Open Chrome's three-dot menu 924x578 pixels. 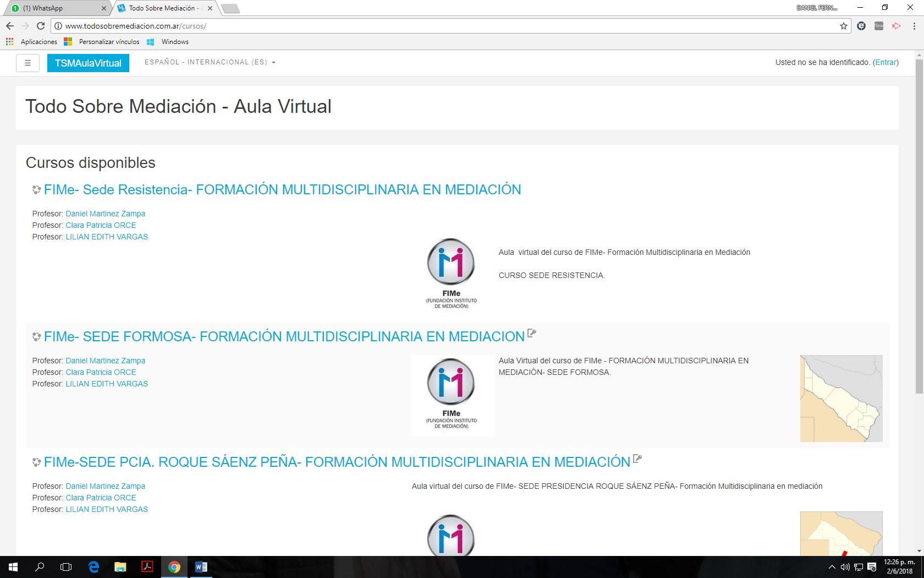914,26
